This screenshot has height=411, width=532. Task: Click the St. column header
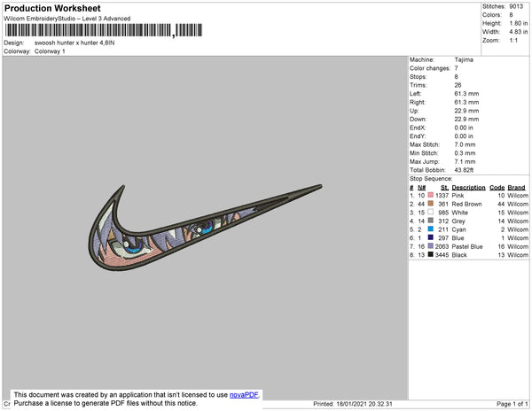pos(444,188)
